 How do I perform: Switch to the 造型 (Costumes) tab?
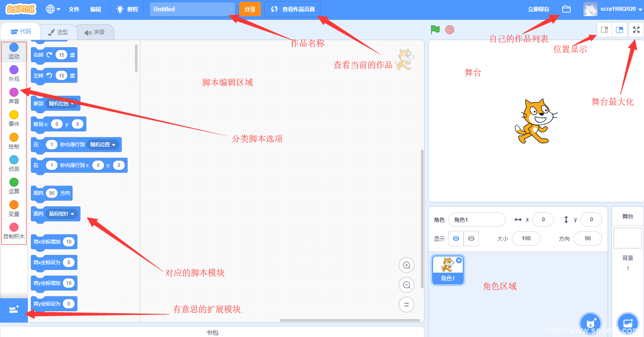pyautogui.click(x=58, y=31)
